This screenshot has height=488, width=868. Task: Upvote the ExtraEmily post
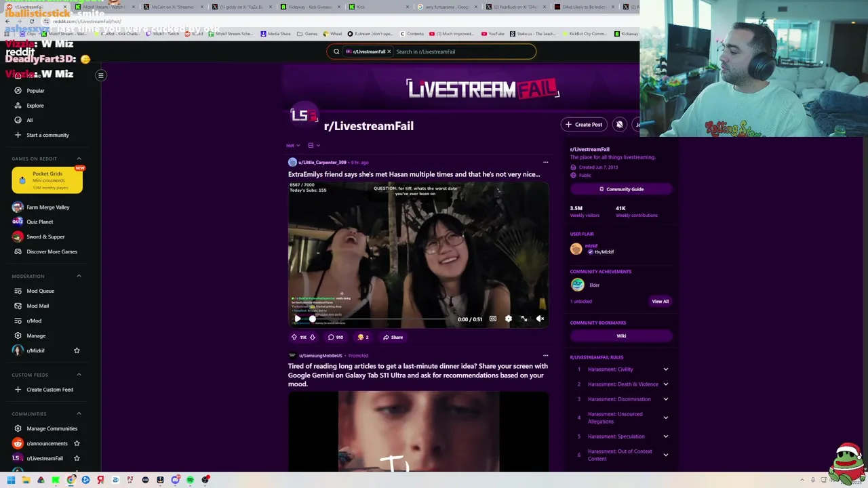pos(294,337)
